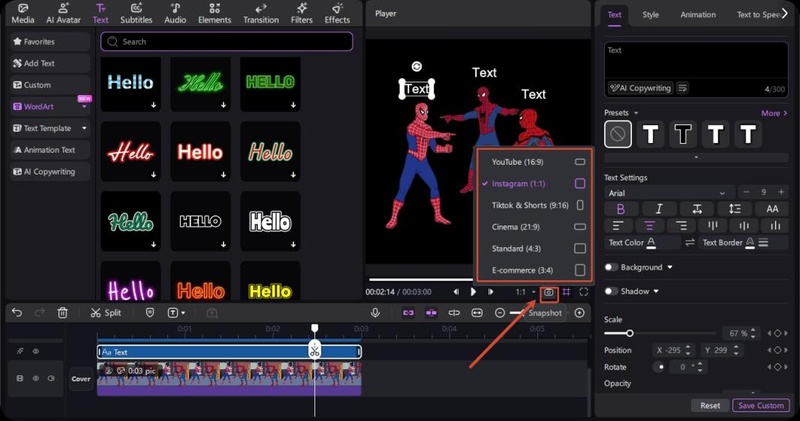The height and width of the screenshot is (421, 800).
Task: Expand the Presets dropdown arrow
Action: (636, 113)
